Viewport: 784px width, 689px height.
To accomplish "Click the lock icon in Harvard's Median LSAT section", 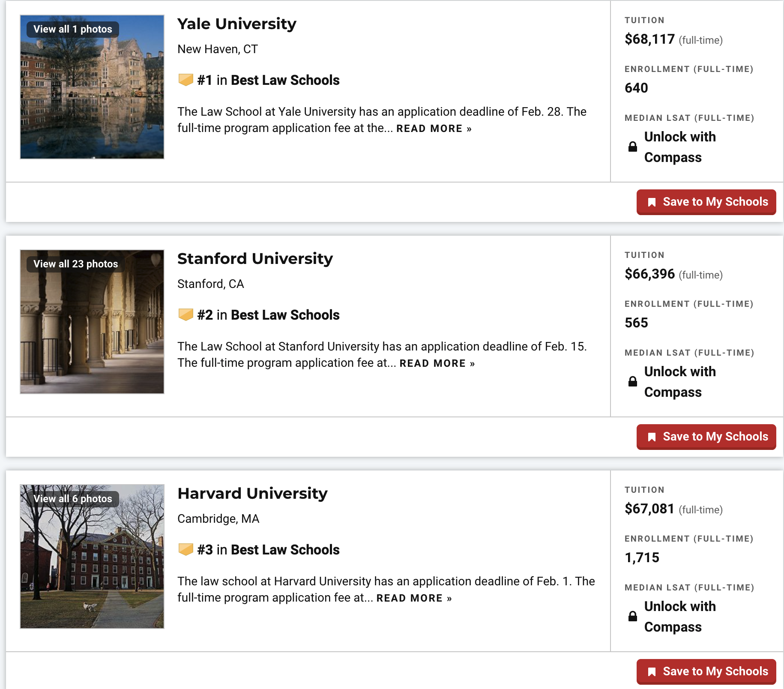I will (632, 617).
